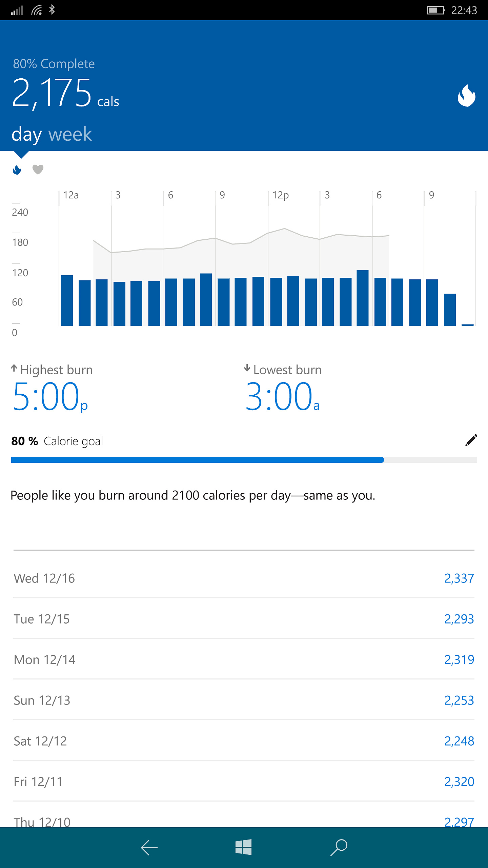Open Fri 12/11 row
The image size is (488, 868).
tap(244, 781)
